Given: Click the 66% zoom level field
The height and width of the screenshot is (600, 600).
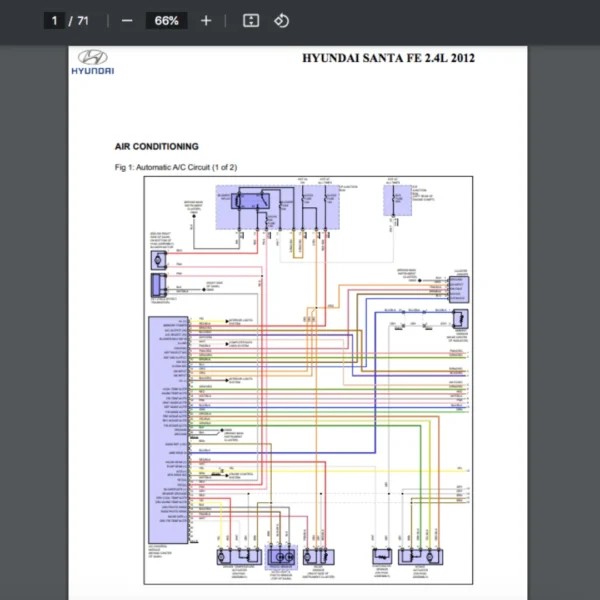Looking at the screenshot, I should pos(166,20).
